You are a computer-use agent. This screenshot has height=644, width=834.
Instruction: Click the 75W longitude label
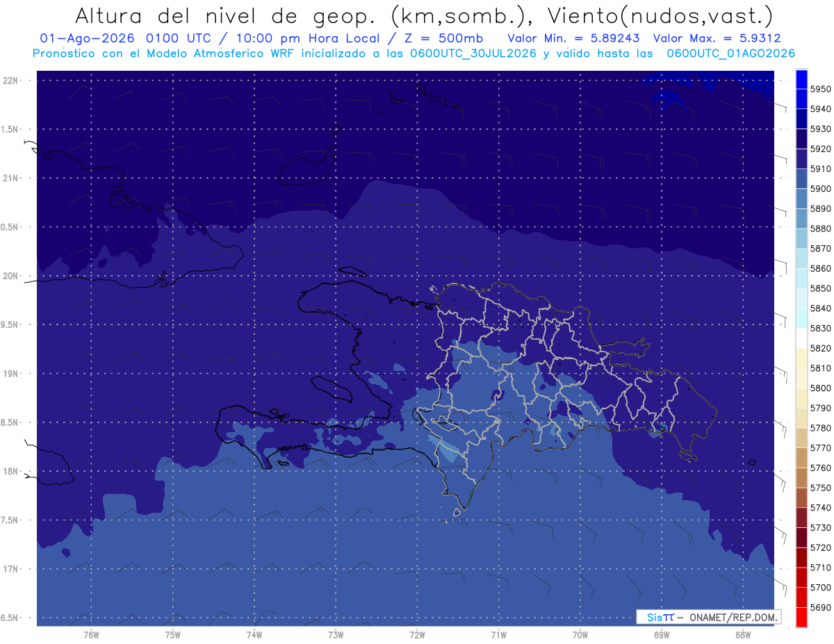172,635
